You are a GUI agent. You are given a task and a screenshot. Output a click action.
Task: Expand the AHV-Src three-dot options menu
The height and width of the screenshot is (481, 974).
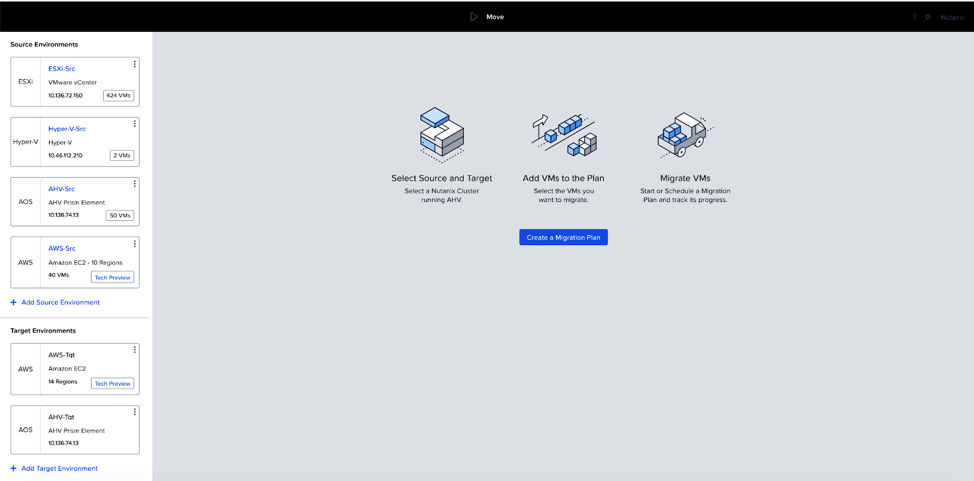(x=135, y=184)
